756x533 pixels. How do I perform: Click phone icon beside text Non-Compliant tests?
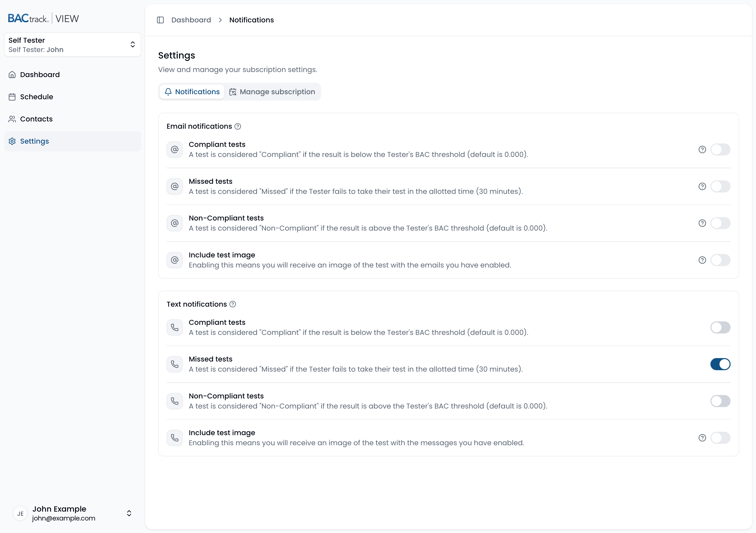[174, 401]
